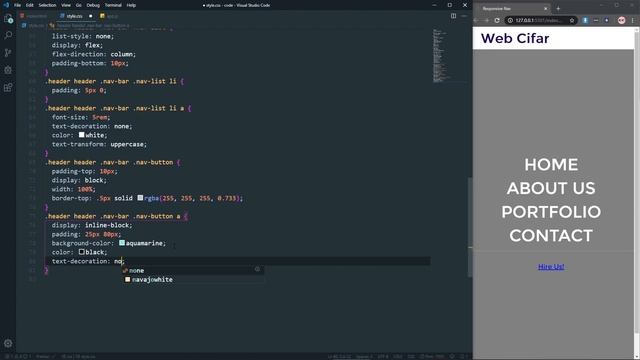Switch to the third editor tab, app.js
Image resolution: width=640 pixels, height=360 pixels.
click(x=109, y=16)
